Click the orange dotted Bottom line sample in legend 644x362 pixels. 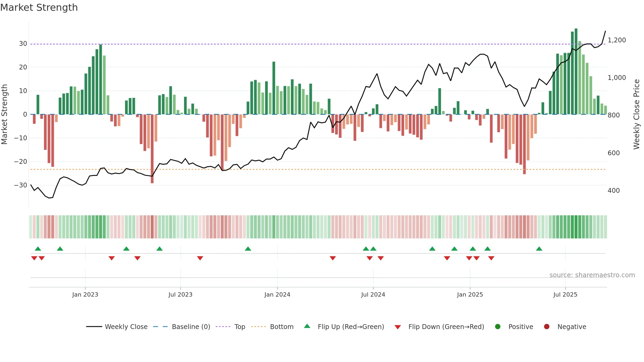(x=259, y=327)
